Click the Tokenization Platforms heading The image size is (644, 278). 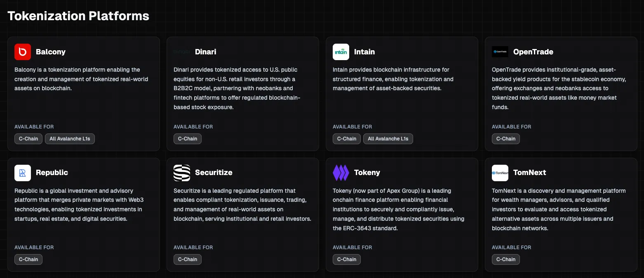(78, 16)
